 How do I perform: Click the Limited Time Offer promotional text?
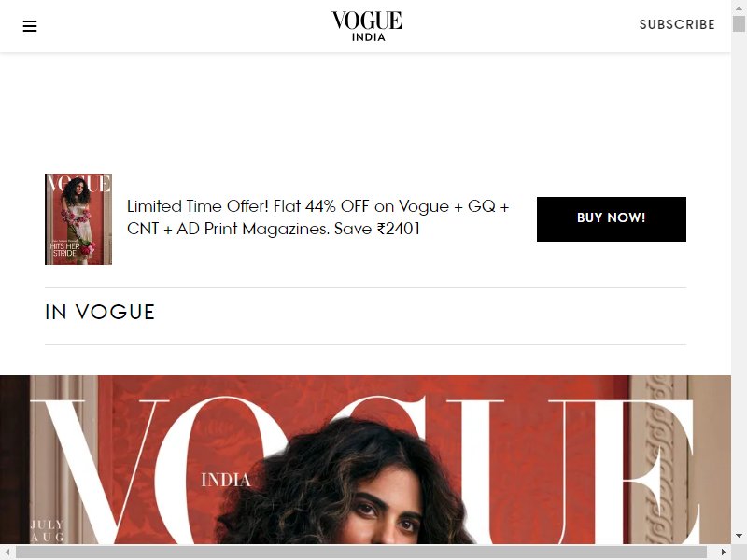coord(318,217)
